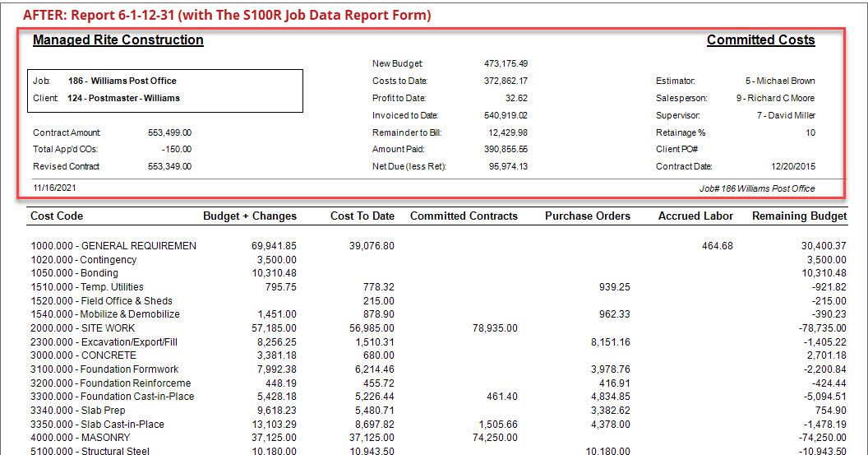Screen dimensions: 868x455
Task: Click the Accrued Labor column header
Action: 696,216
